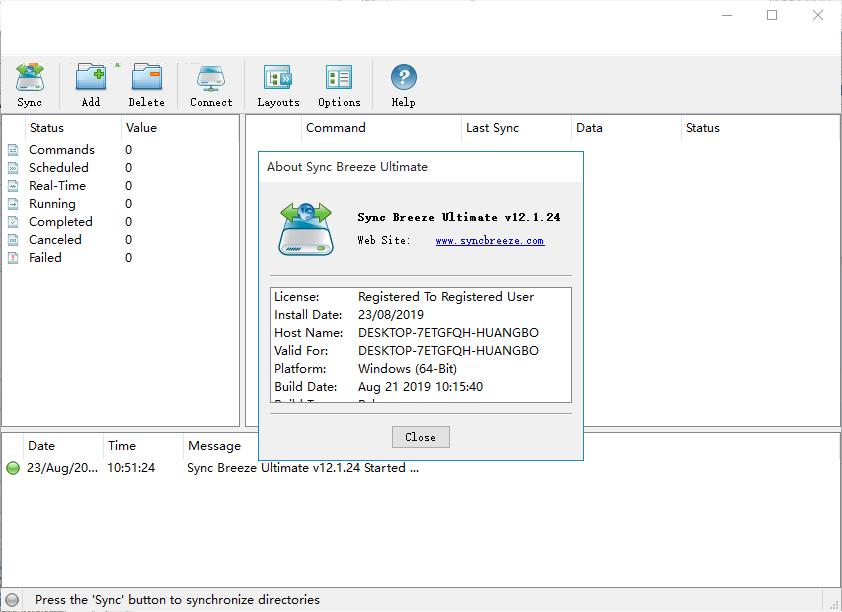Open the Options toolbar icon
Screen dimensions: 842x612
pyautogui.click(x=339, y=84)
